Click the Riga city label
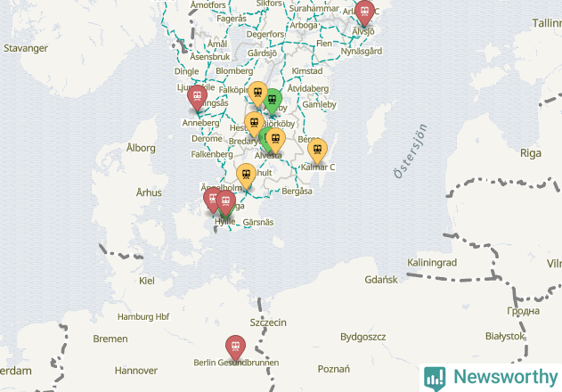 pos(531,153)
